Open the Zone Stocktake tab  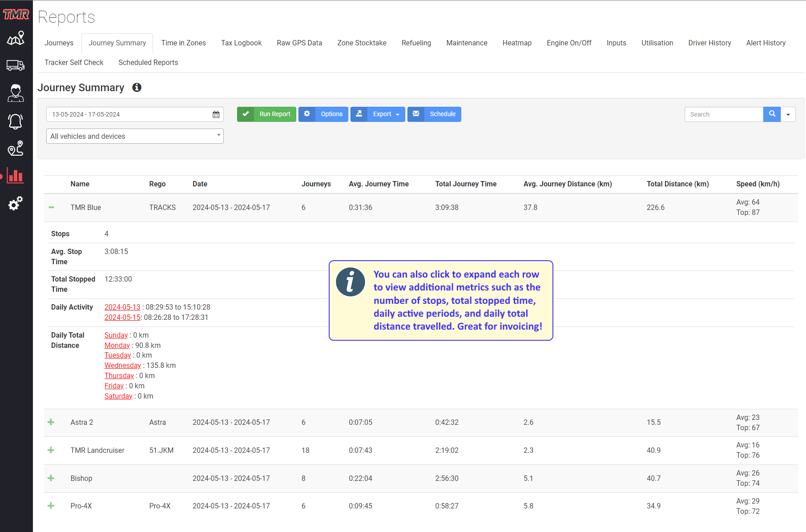click(362, 43)
